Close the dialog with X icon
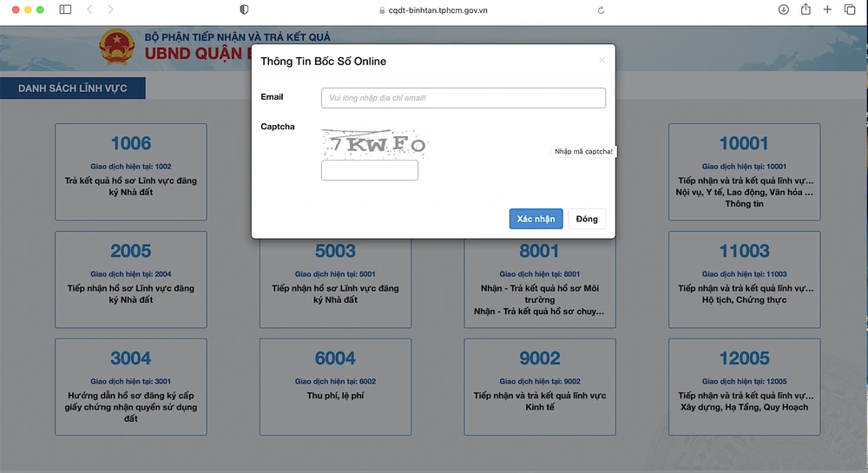This screenshot has width=868, height=473. click(x=602, y=61)
